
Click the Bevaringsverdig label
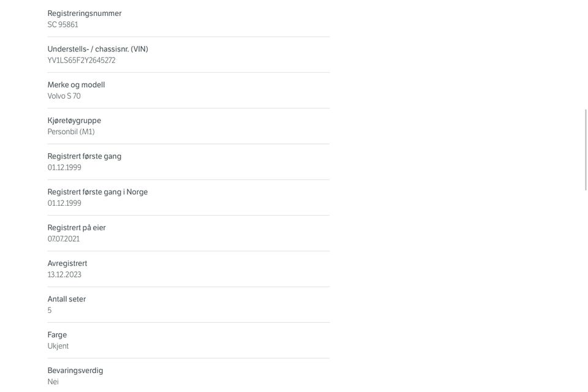click(x=75, y=371)
